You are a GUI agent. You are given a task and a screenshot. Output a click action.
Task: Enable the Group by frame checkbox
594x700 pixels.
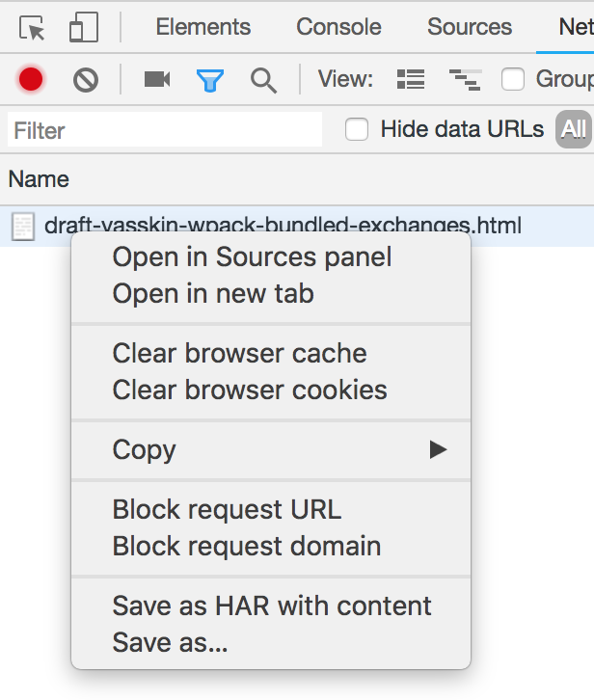tap(512, 80)
